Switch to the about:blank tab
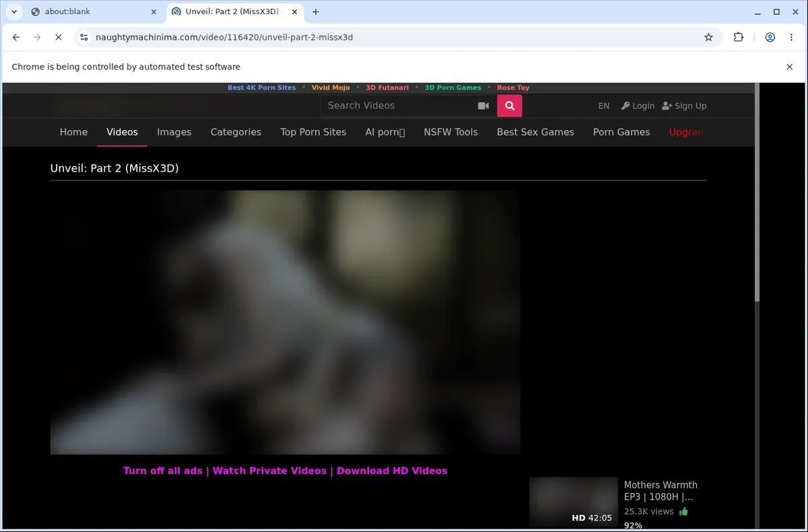The height and width of the screenshot is (532, 808). point(94,11)
